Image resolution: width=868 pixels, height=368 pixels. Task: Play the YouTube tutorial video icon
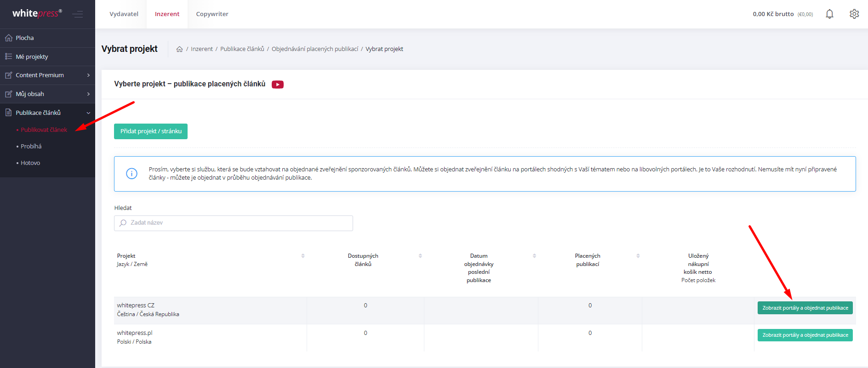tap(278, 85)
